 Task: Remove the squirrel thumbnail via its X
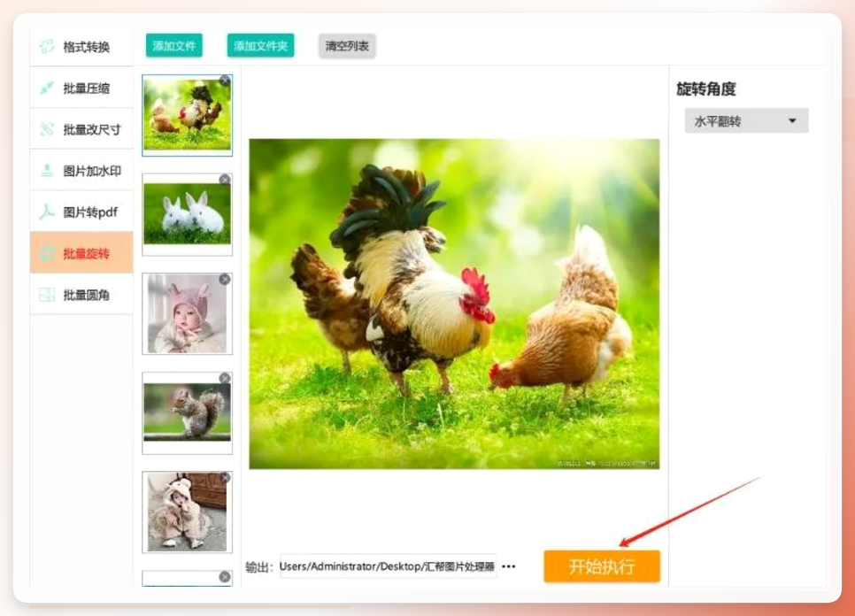(x=225, y=378)
